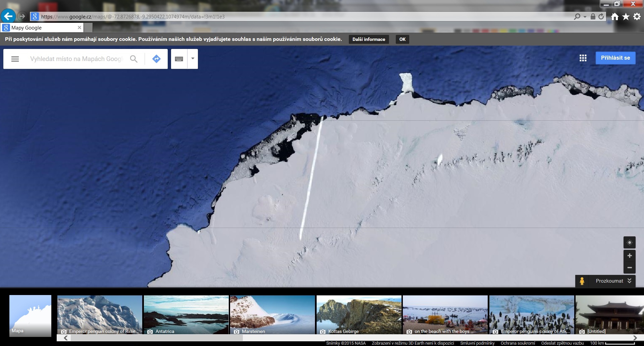644x346 pixels.
Task: Collapse the Prozkoumat explore panel
Action: pos(629,281)
